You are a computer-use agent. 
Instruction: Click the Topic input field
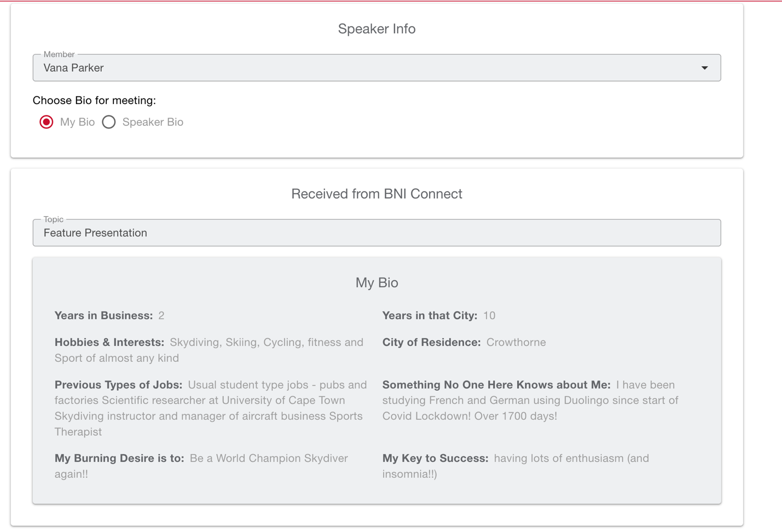376,233
